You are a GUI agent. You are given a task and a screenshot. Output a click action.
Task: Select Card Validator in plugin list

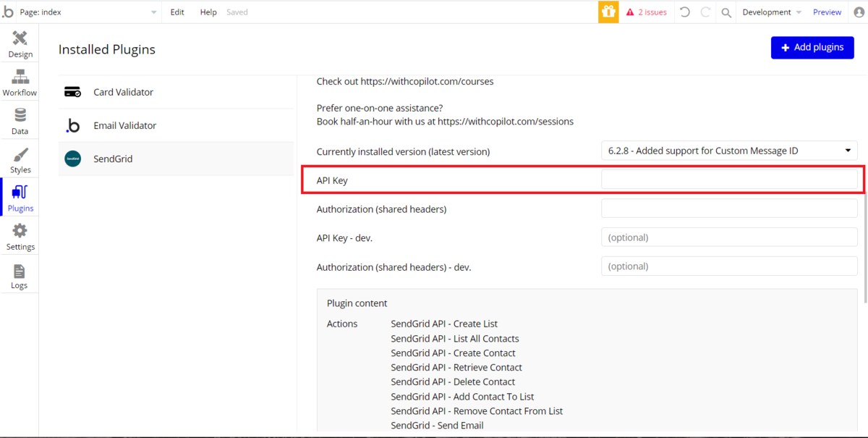(176, 92)
